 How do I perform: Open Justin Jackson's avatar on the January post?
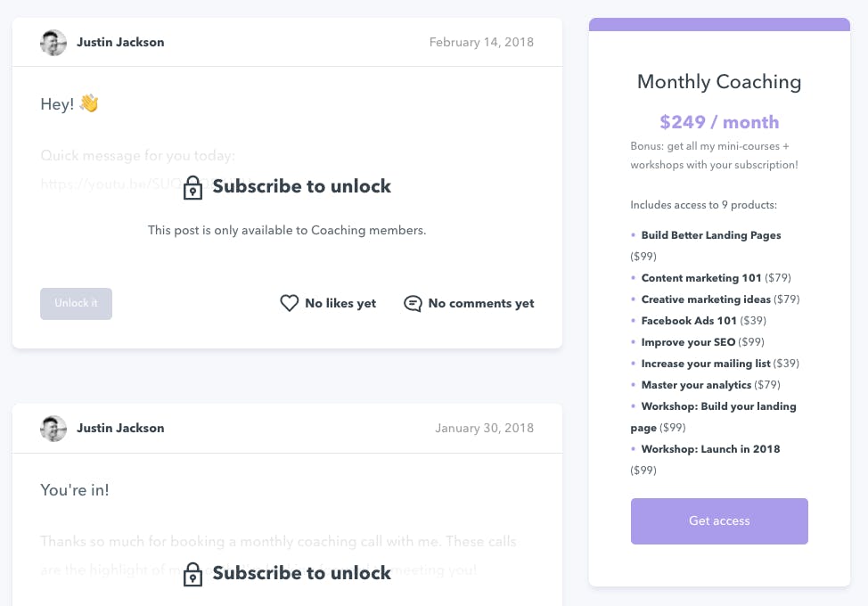[53, 429]
